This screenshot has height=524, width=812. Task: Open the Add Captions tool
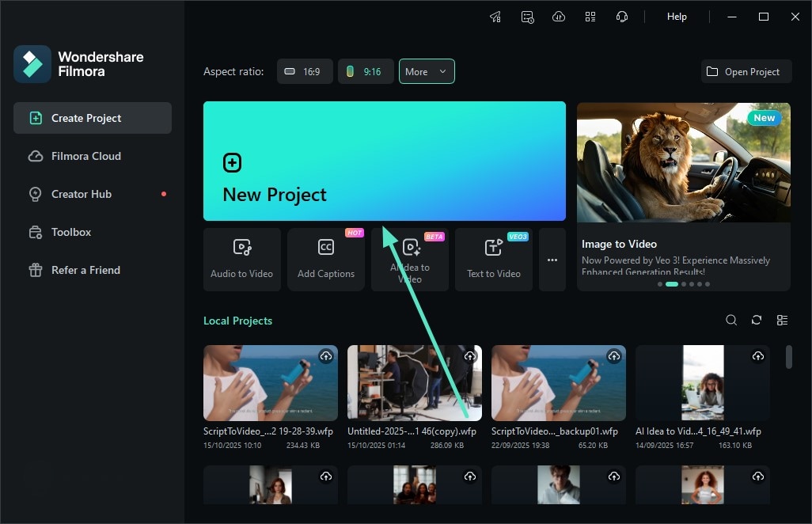click(325, 259)
